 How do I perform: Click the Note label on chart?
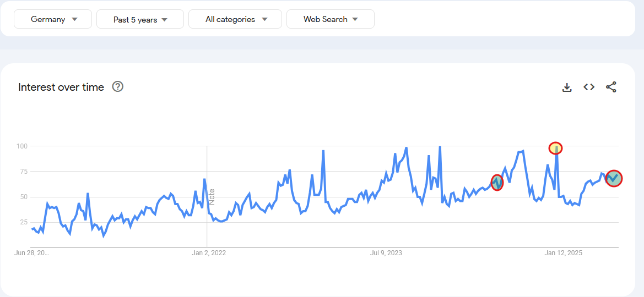point(212,197)
